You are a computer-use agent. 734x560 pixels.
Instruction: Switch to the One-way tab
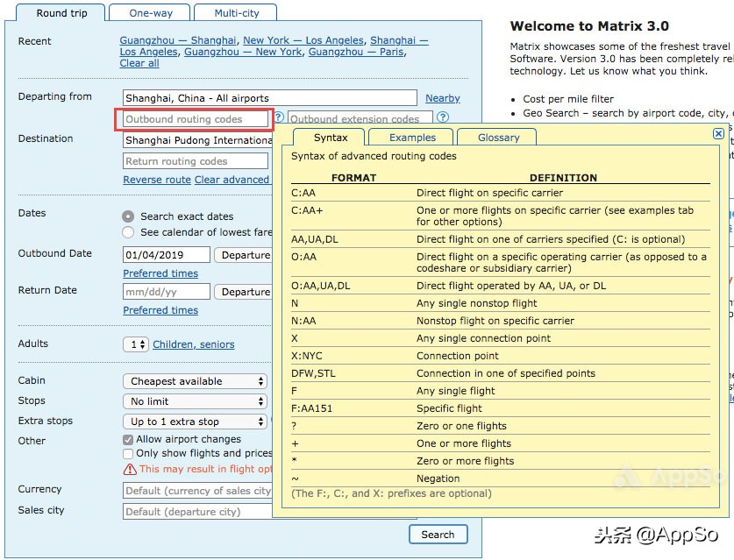point(151,13)
